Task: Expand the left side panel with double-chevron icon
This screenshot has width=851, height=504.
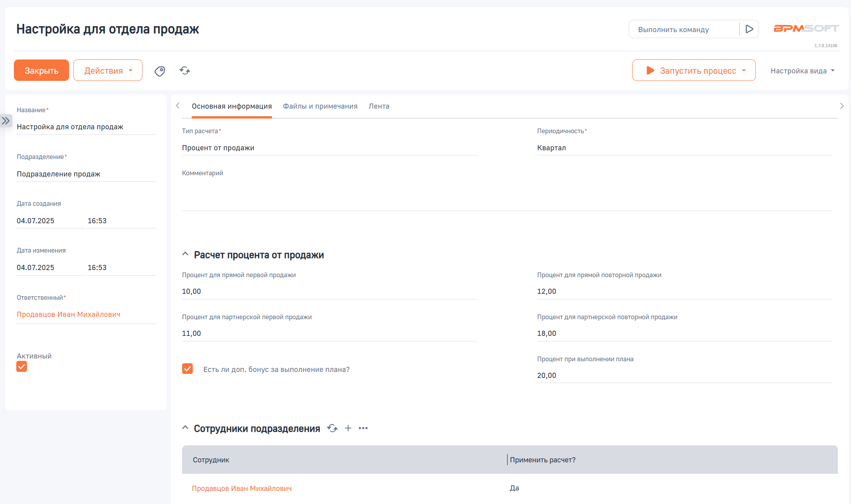Action: coord(6,121)
